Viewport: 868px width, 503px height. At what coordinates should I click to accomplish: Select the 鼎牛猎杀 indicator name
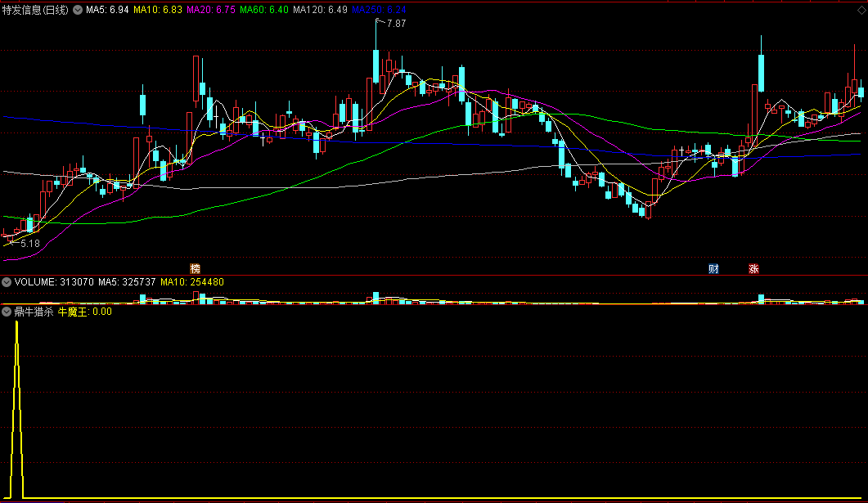[34, 312]
